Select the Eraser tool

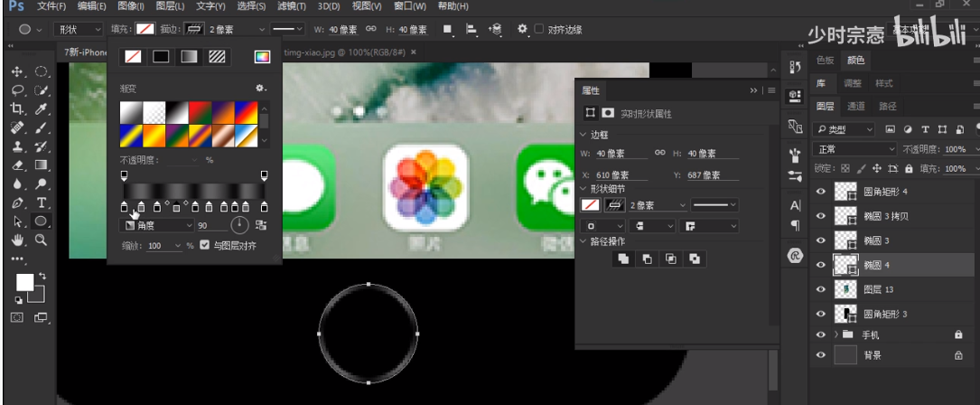pos(17,165)
